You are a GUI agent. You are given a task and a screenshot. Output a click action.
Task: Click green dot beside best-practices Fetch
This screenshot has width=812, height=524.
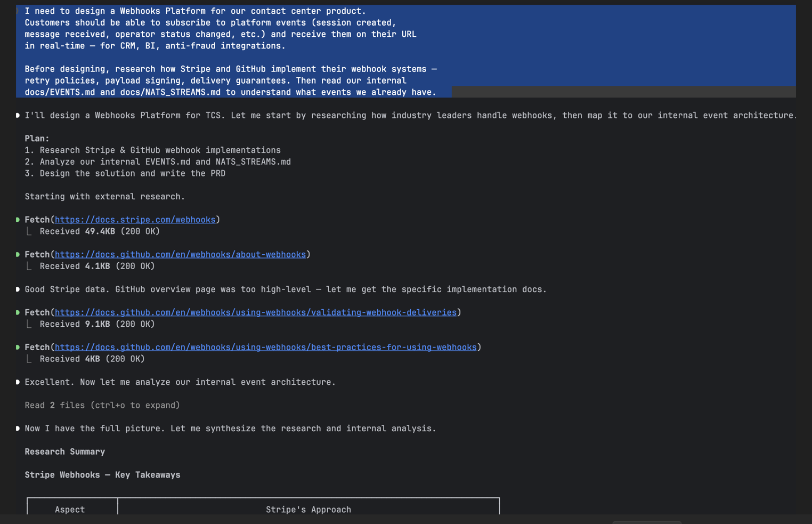pyautogui.click(x=18, y=348)
